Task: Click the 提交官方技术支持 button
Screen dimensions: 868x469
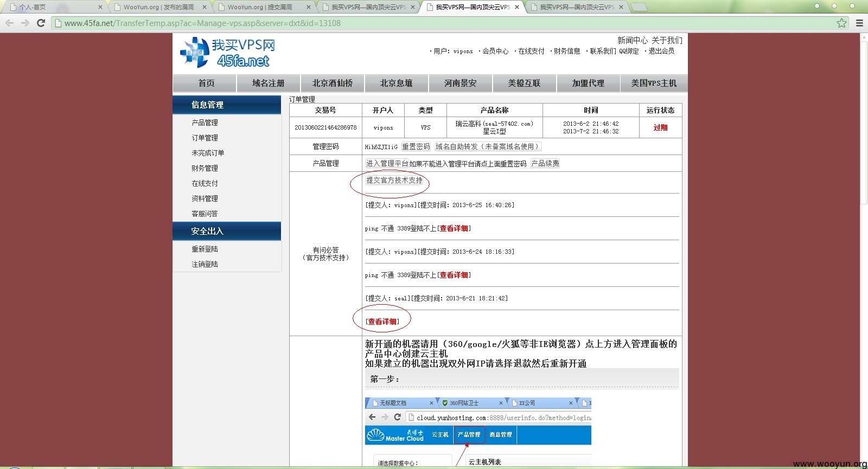Action: click(x=394, y=180)
